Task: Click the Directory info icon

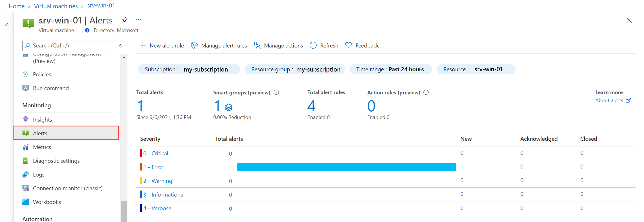Action: tap(87, 30)
